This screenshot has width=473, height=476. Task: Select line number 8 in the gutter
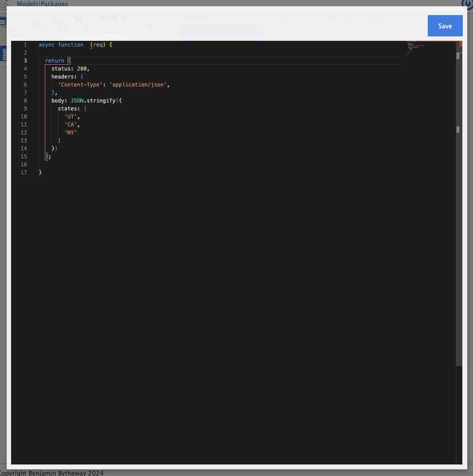25,101
